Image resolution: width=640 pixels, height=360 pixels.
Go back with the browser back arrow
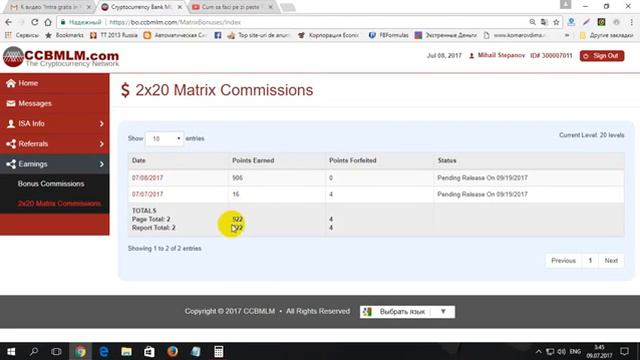(x=9, y=22)
